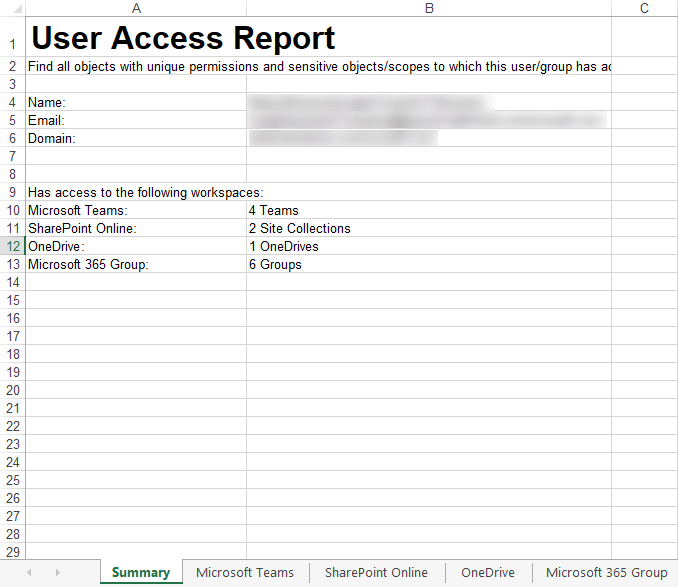Open the Microsoft 365 Group sheet tab
678x587 pixels.
pos(606,572)
